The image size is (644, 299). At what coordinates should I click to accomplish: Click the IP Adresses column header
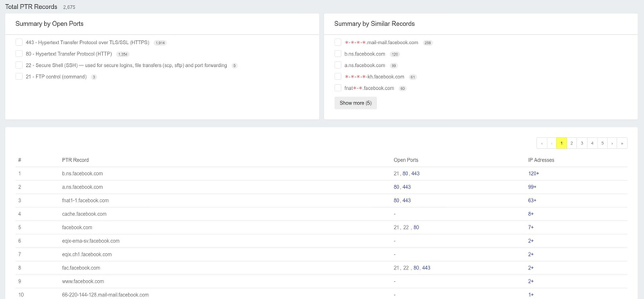(541, 160)
